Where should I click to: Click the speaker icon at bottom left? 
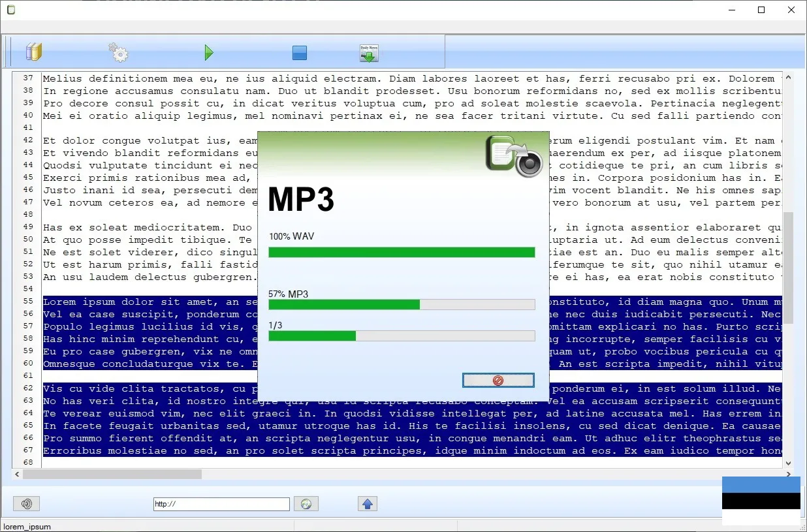[x=27, y=503]
